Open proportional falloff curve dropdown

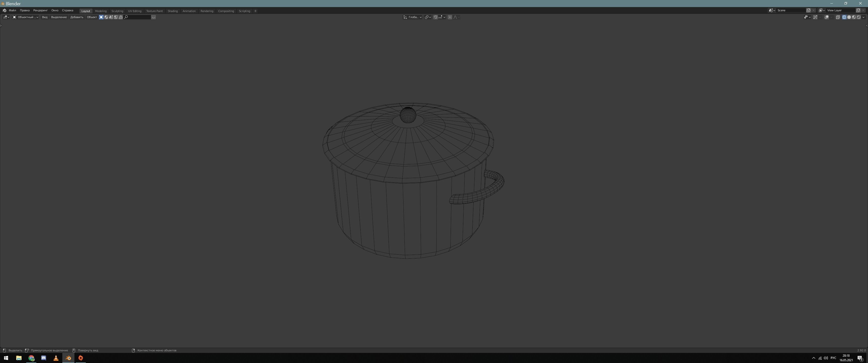pyautogui.click(x=456, y=17)
